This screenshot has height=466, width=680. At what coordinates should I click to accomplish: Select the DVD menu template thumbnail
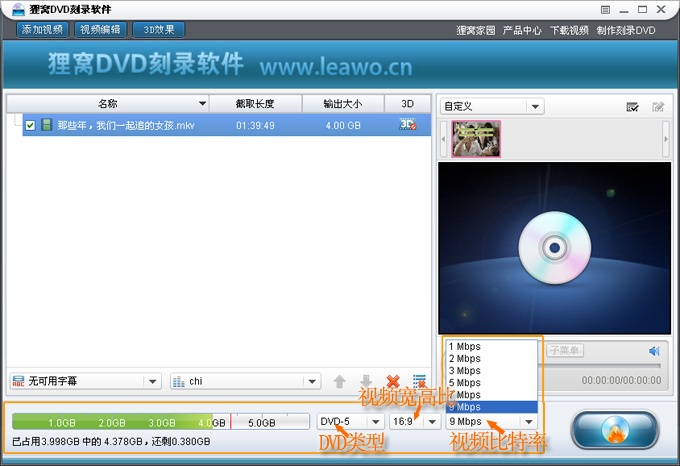476,139
